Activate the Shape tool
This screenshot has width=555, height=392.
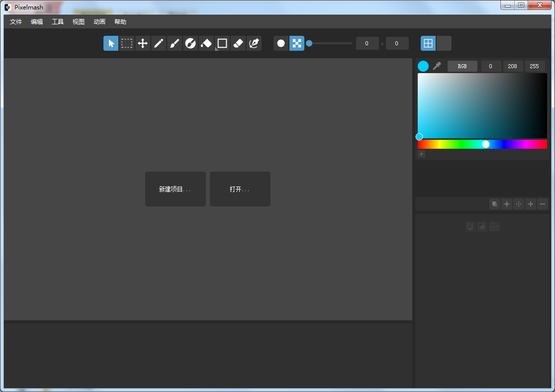point(222,43)
